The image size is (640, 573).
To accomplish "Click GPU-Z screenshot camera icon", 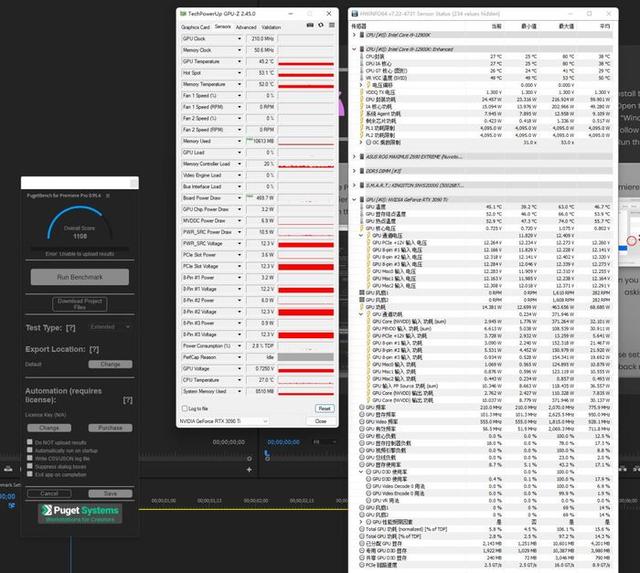I will tap(310, 25).
